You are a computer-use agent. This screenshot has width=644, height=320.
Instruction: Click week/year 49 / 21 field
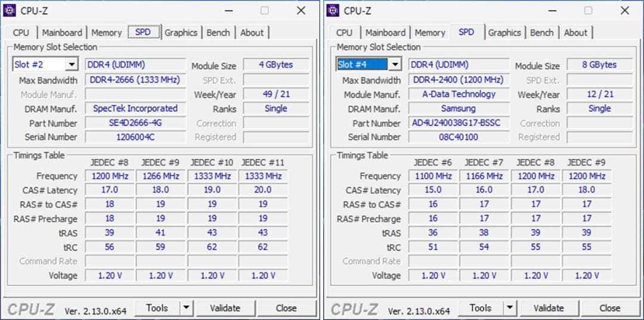click(x=276, y=94)
